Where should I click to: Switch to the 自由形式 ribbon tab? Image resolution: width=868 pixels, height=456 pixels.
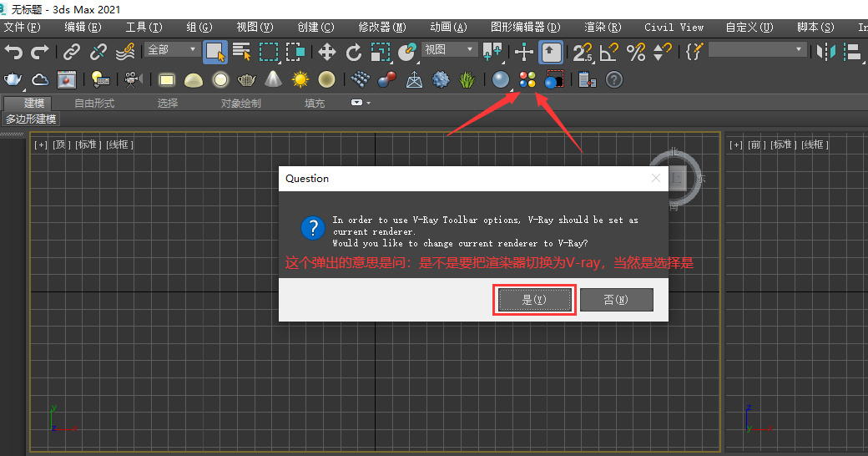[94, 104]
